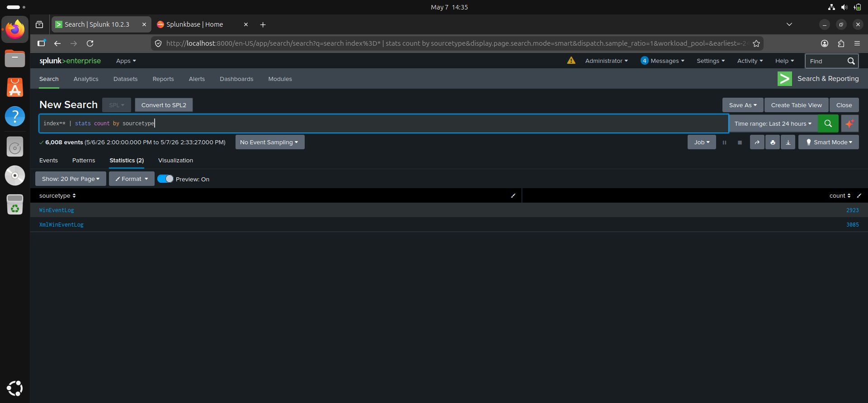The image size is (868, 403).
Task: Sort by the count column header
Action: [x=840, y=196]
